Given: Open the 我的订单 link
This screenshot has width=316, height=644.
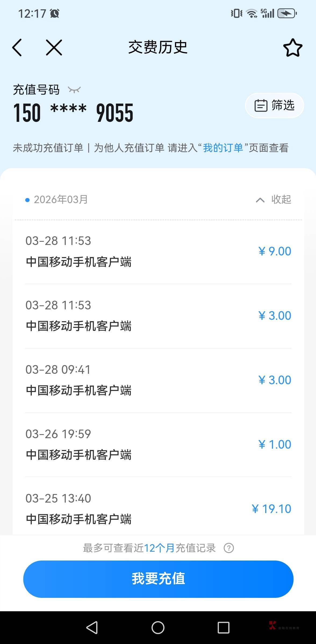Looking at the screenshot, I should tap(223, 148).
